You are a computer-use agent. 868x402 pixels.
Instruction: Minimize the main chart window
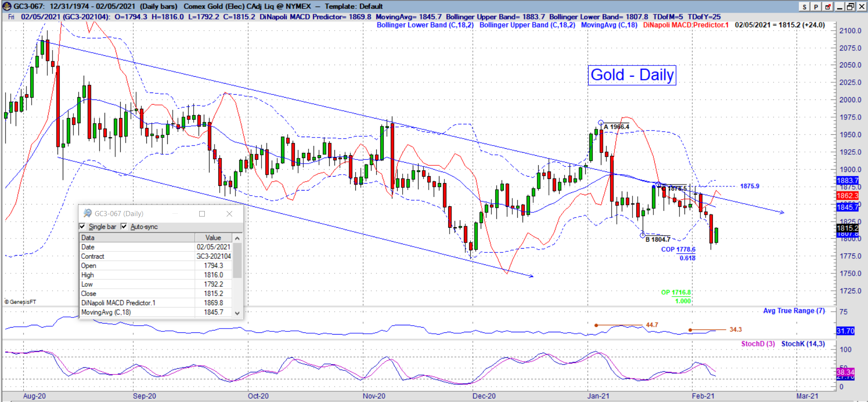pos(839,7)
